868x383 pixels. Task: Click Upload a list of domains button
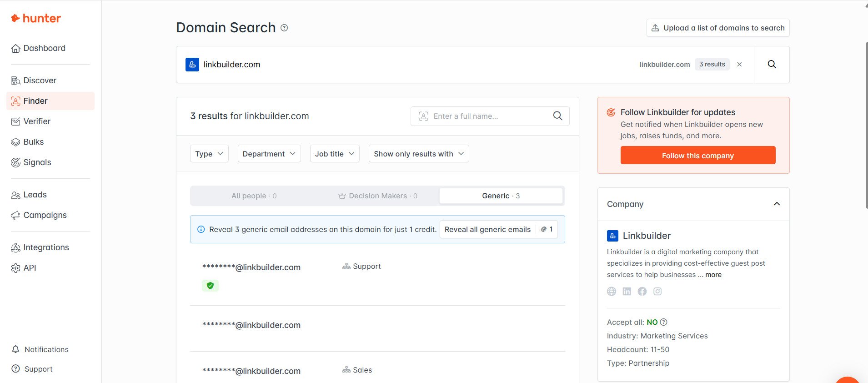(x=718, y=28)
